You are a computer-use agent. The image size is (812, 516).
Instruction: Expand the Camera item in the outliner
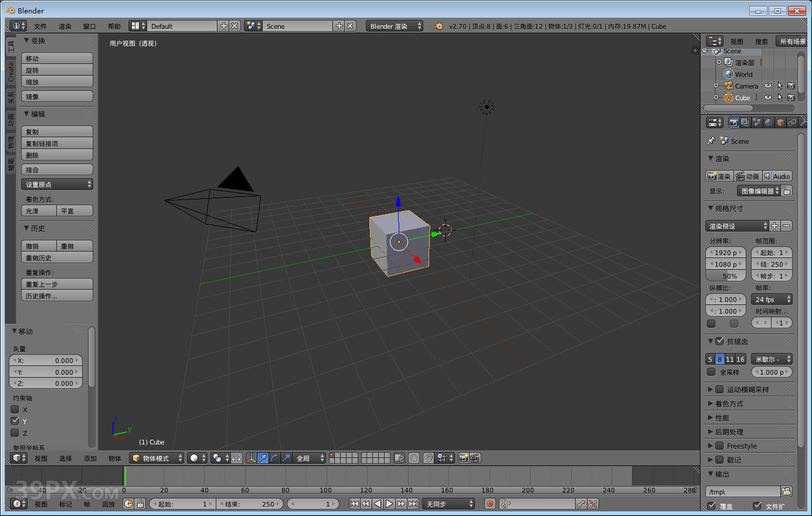tap(716, 86)
